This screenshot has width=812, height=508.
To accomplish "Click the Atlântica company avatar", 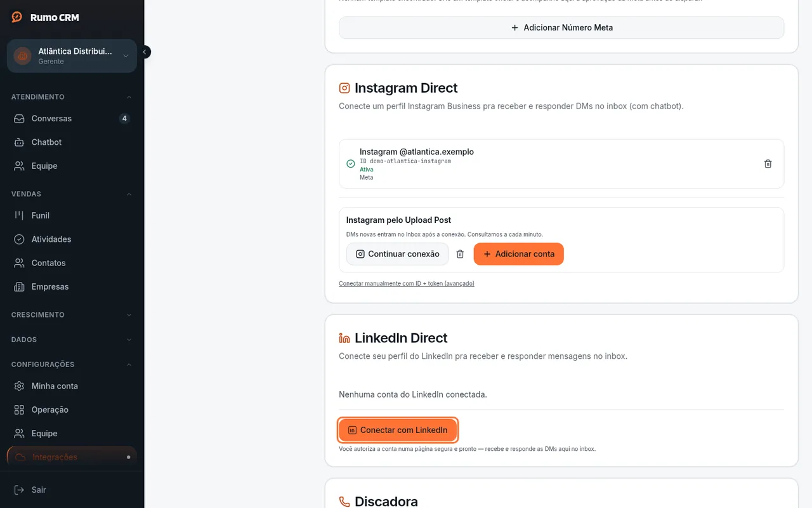I will pyautogui.click(x=23, y=56).
